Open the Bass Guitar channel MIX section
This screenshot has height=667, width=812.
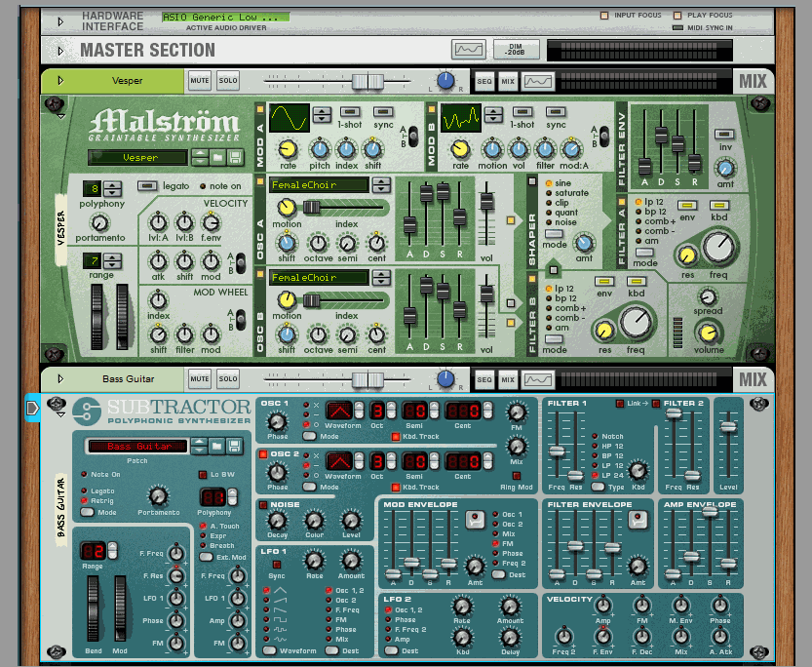508,379
